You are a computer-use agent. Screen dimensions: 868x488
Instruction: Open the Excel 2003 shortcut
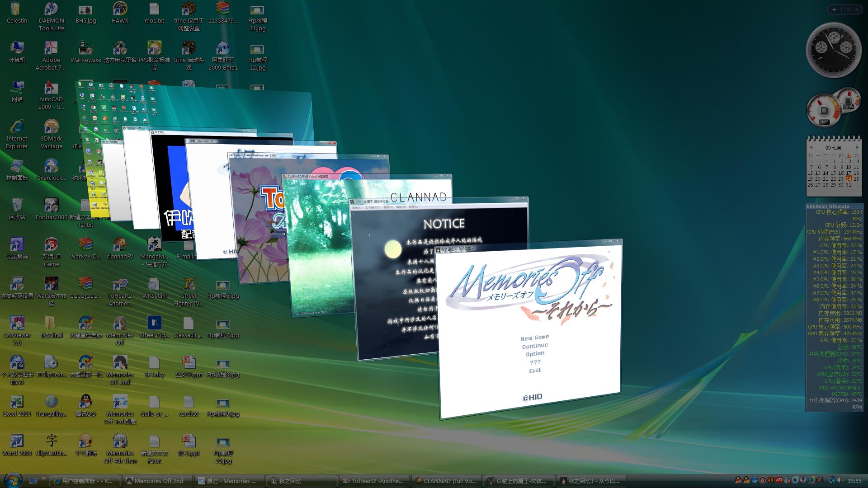17,406
